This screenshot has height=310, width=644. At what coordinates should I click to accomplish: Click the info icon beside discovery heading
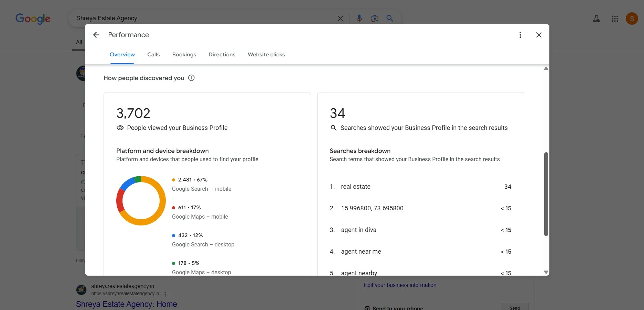click(191, 78)
